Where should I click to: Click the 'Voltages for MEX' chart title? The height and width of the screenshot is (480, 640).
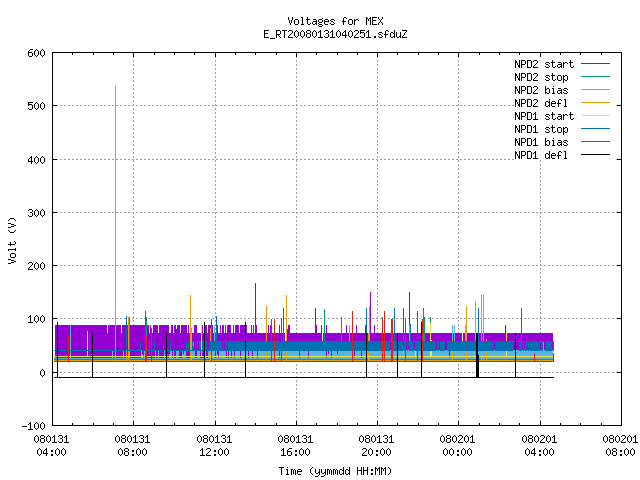(335, 21)
